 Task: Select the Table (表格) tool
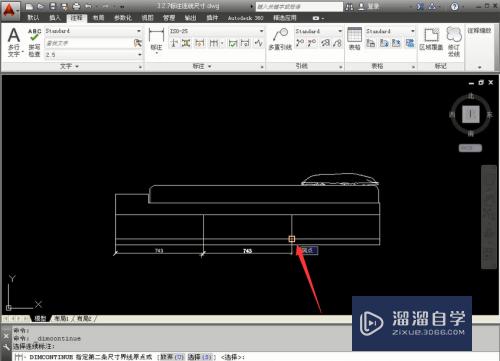point(354,39)
